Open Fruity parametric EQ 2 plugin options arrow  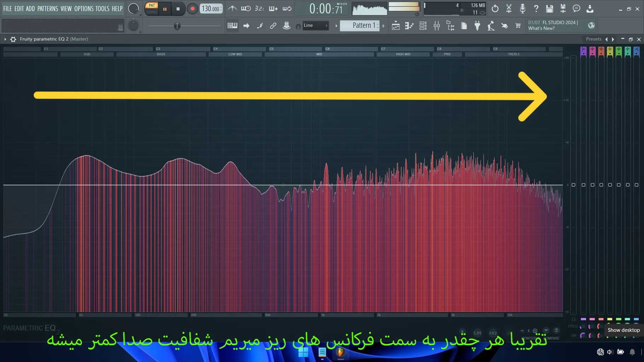click(x=5, y=39)
